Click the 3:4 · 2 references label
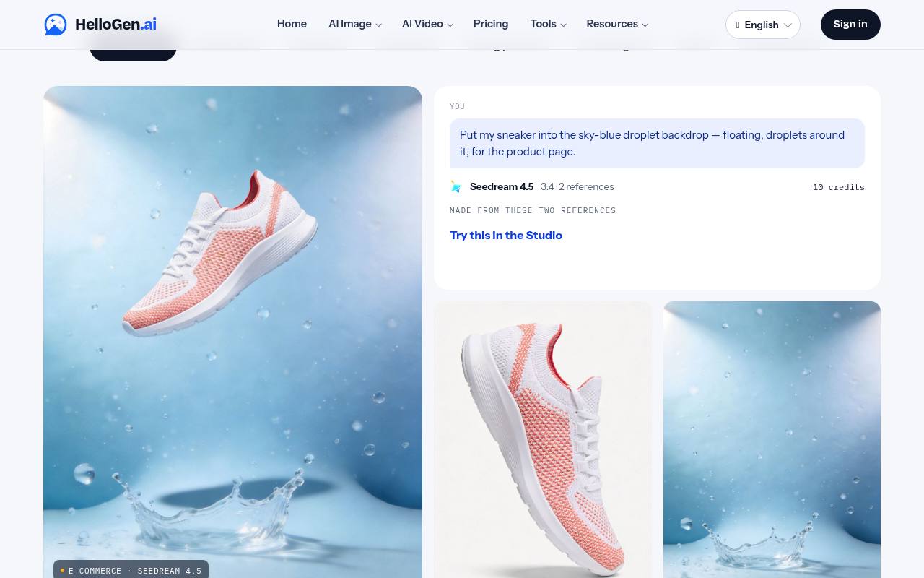Image resolution: width=924 pixels, height=578 pixels. point(577,186)
